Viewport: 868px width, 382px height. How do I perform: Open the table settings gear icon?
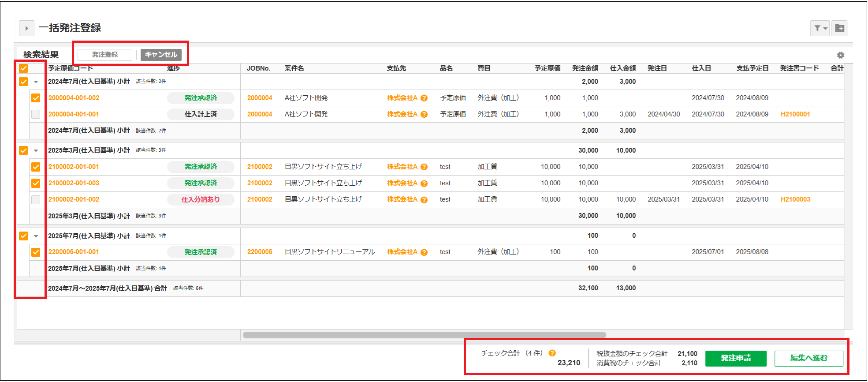tap(841, 55)
